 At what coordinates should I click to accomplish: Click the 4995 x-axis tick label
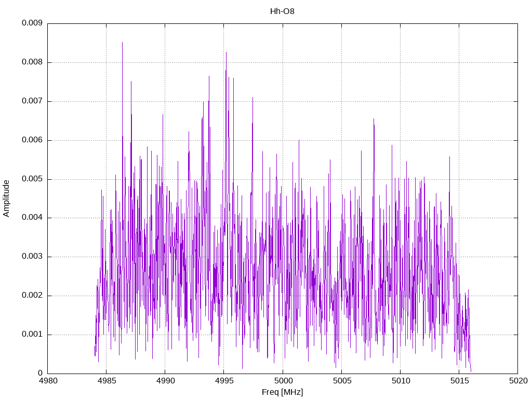[x=224, y=381]
